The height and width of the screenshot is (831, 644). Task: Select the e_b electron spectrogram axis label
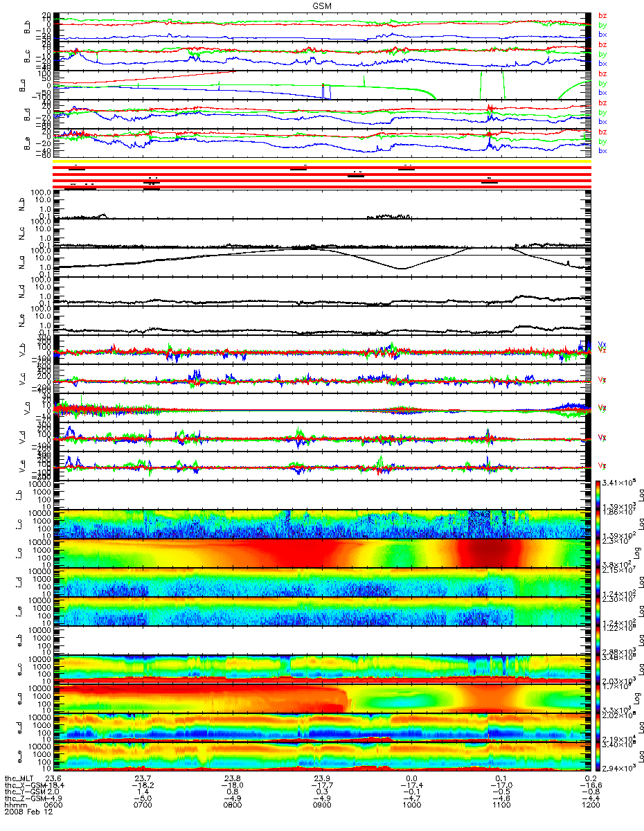[20, 641]
